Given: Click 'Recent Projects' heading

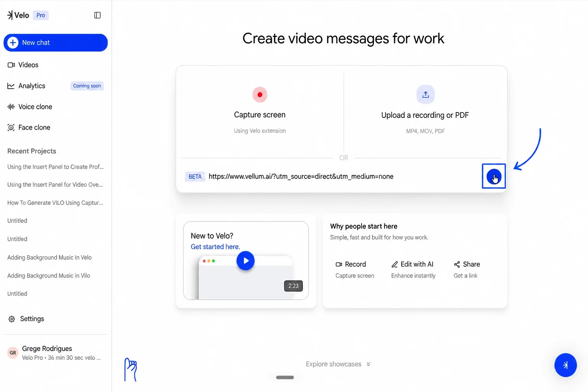Looking at the screenshot, I should pyautogui.click(x=32, y=151).
